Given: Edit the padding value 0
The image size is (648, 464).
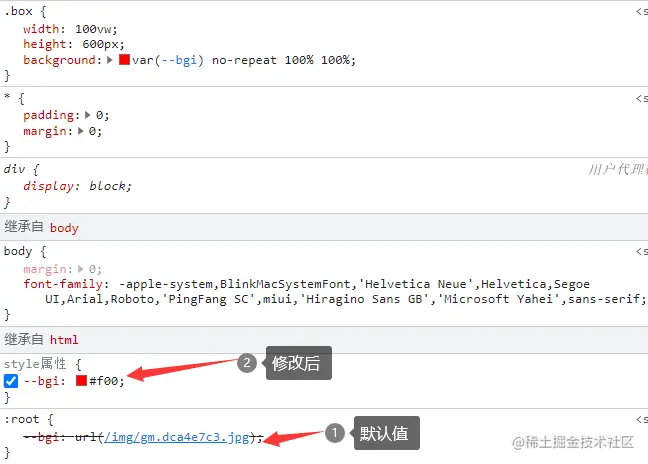Looking at the screenshot, I should [99, 115].
